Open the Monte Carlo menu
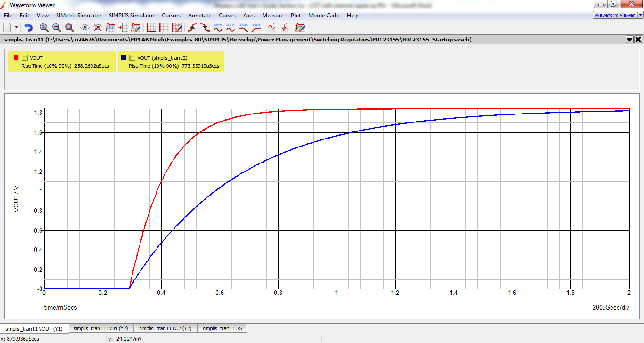This screenshot has height=343, width=644. click(x=324, y=16)
